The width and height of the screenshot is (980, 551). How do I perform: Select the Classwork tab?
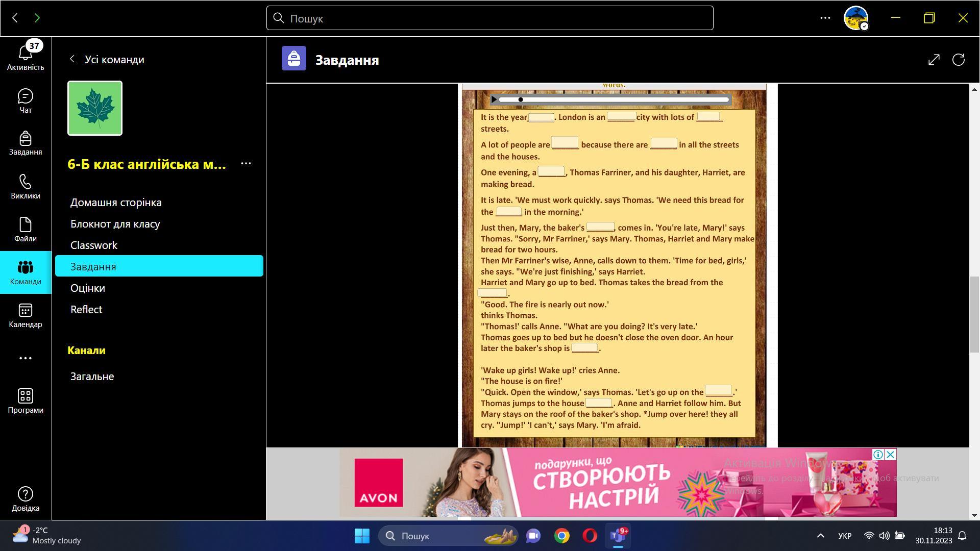(x=94, y=245)
